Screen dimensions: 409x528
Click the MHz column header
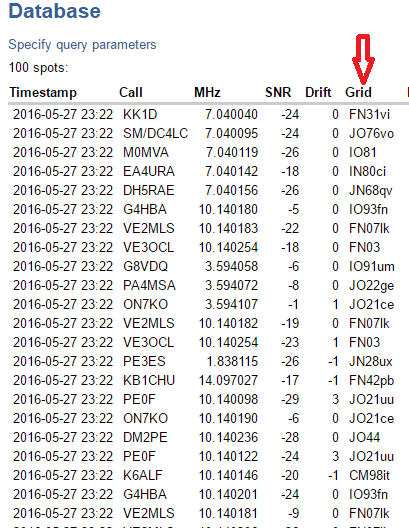[207, 92]
